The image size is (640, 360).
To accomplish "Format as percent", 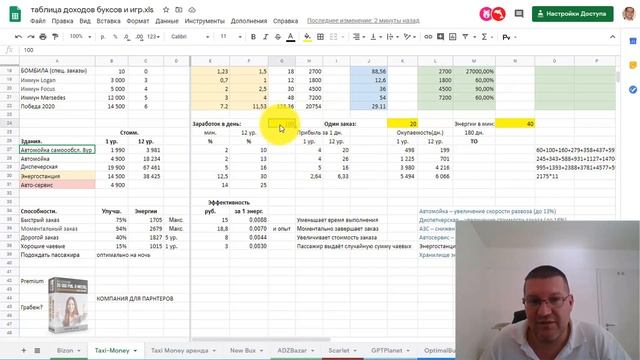I will (115, 37).
